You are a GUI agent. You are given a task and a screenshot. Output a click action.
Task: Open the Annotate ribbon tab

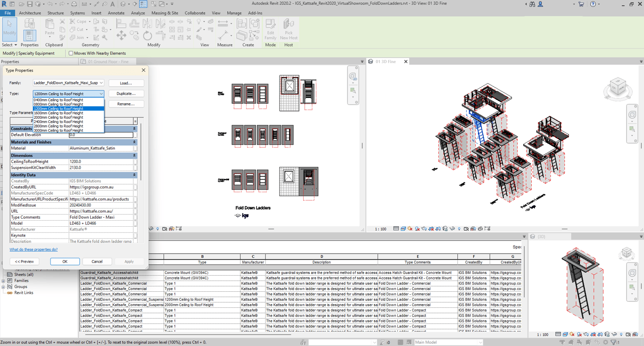(116, 13)
